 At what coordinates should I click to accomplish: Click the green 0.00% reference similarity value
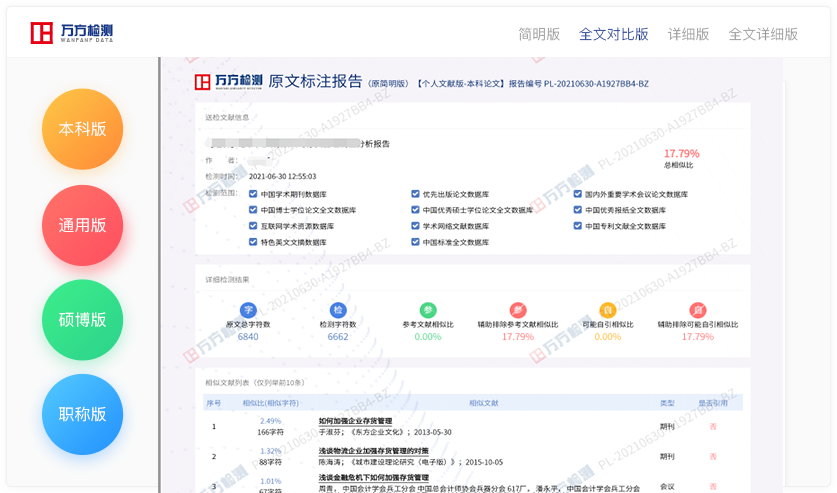tap(428, 337)
